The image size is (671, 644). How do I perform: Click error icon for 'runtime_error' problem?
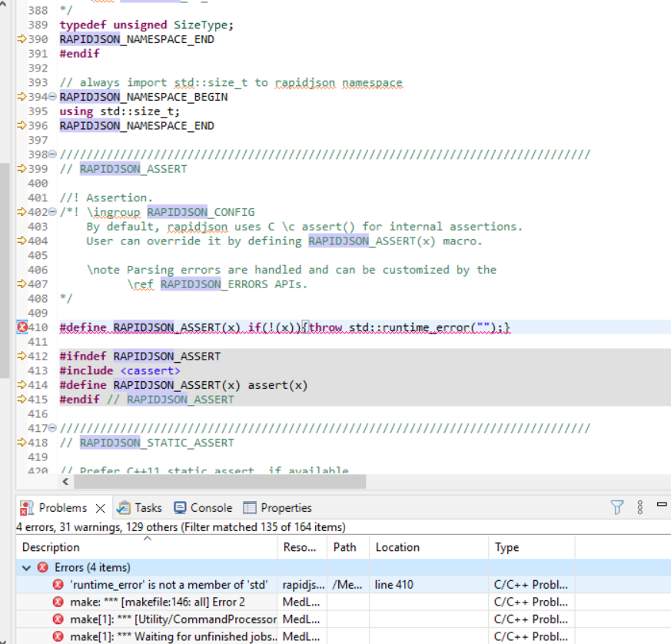click(58, 585)
